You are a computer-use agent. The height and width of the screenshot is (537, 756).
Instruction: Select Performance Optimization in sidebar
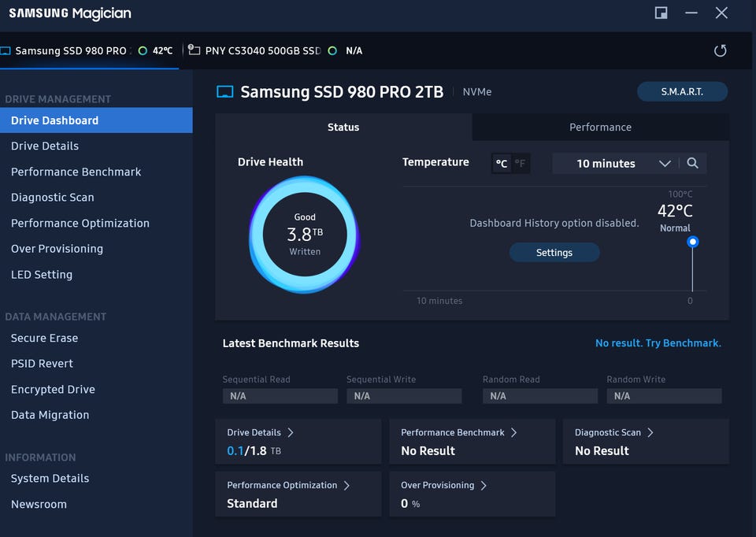(96, 223)
